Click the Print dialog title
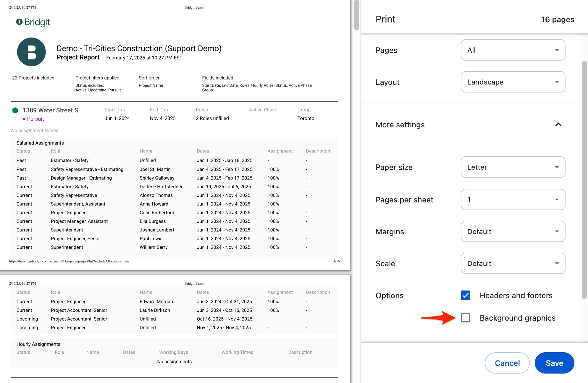The image size is (588, 383). tap(385, 19)
